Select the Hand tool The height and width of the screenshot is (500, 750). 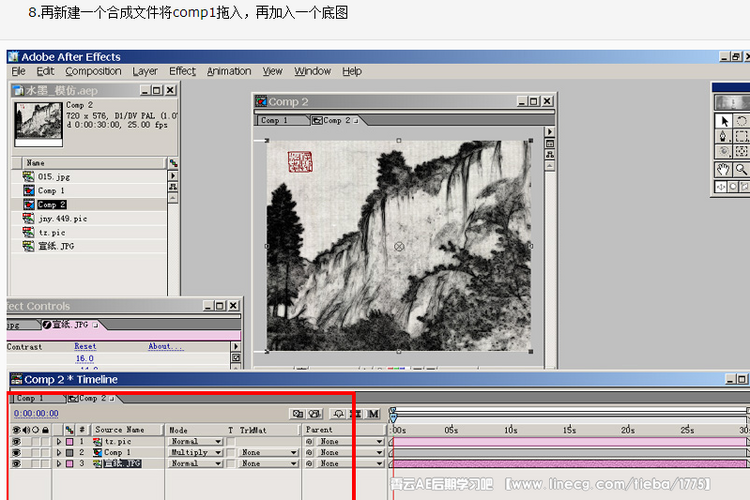pyautogui.click(x=724, y=169)
